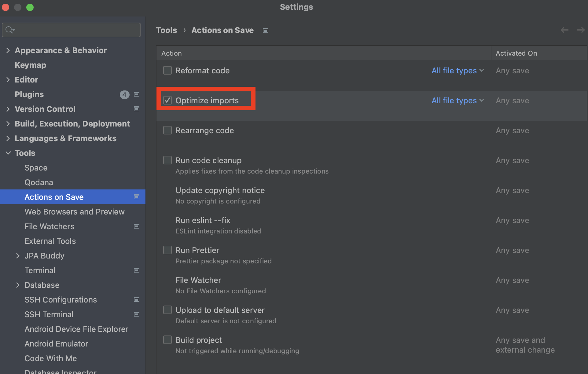Uncheck the Optimize imports checkbox
This screenshot has height=374, width=588.
click(167, 101)
